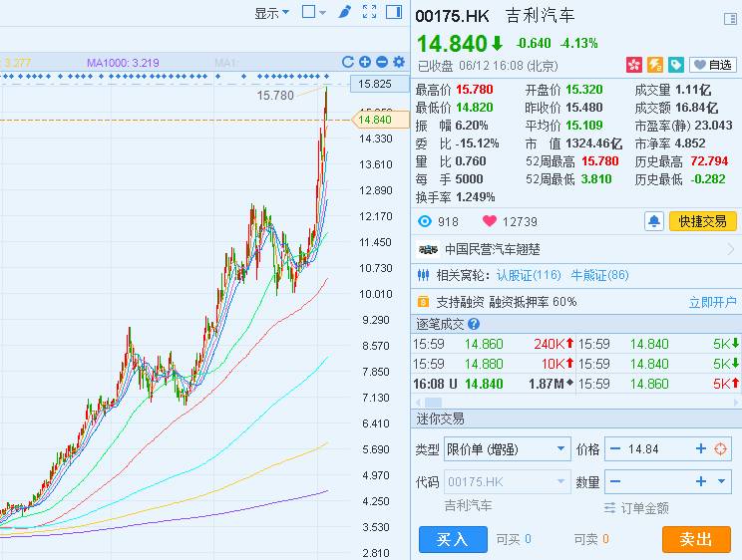742x560 pixels.
Task: Expand the 类型 限价单(增强) dropdown
Action: tap(508, 448)
